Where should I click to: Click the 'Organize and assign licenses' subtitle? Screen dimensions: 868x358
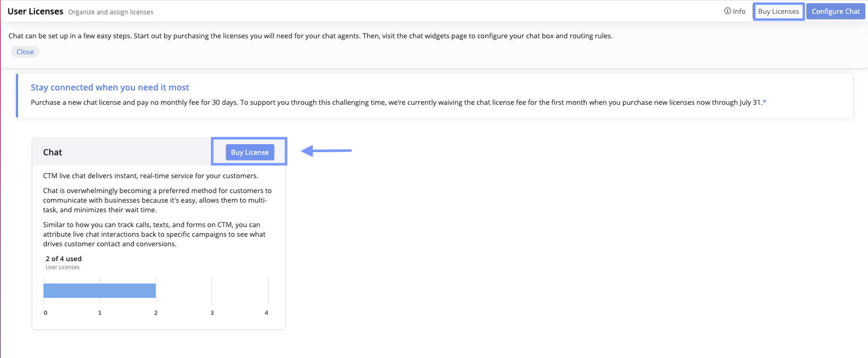[111, 12]
